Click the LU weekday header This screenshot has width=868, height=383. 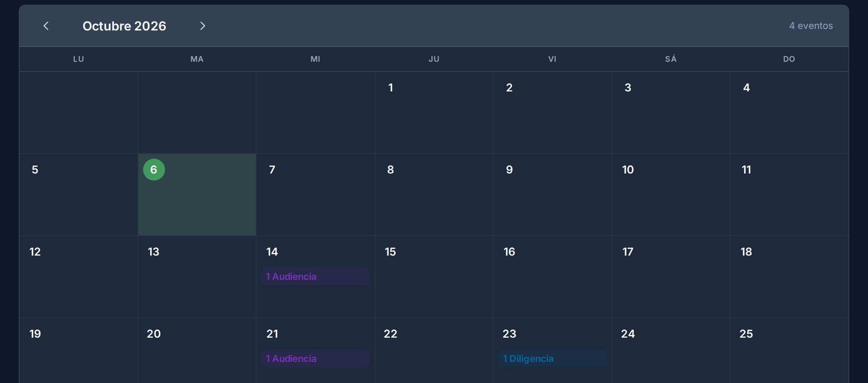coord(79,59)
